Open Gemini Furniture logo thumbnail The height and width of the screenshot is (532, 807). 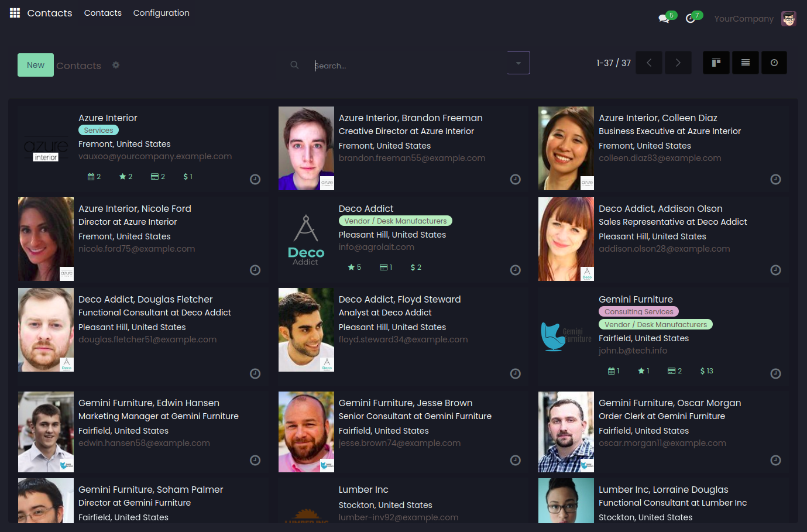tap(566, 337)
